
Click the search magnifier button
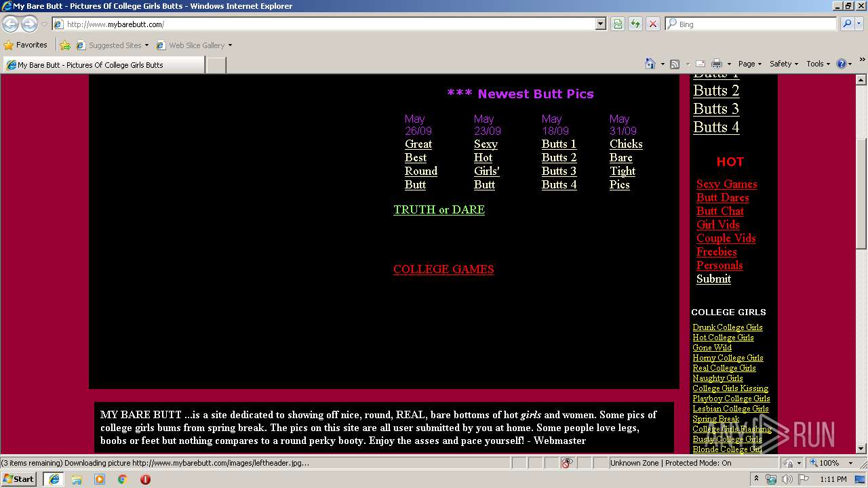point(846,24)
